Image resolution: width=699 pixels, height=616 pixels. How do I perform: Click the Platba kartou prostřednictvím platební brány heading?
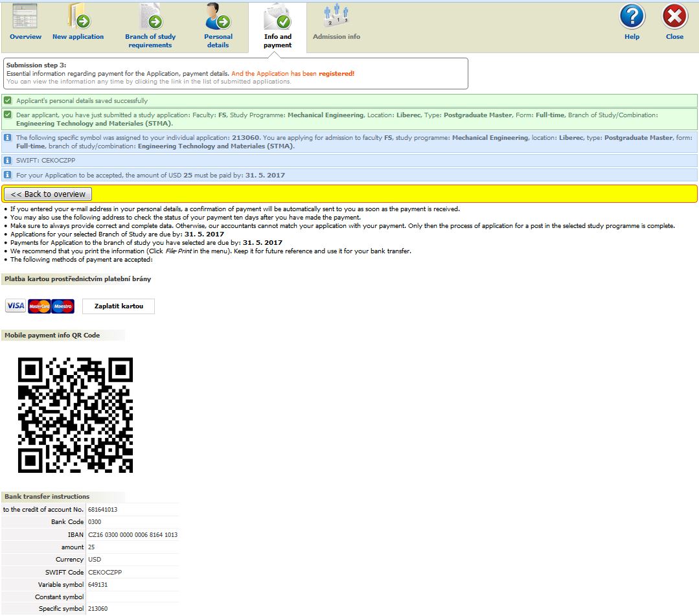coord(78,279)
